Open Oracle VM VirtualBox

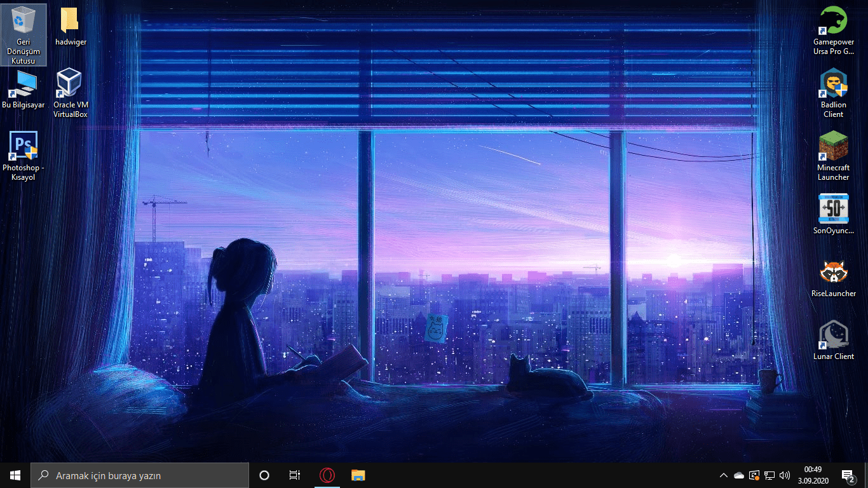tap(70, 83)
